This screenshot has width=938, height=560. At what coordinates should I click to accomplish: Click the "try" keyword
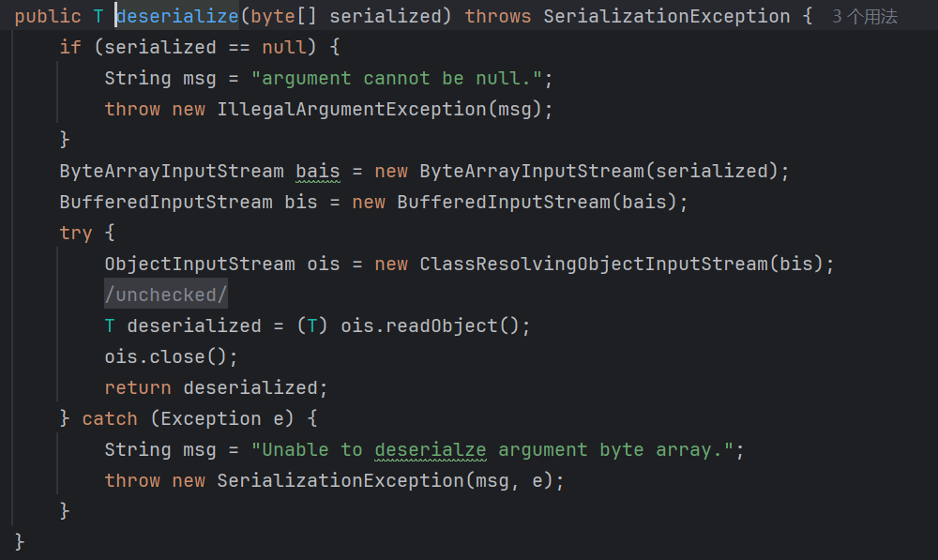[75, 233]
